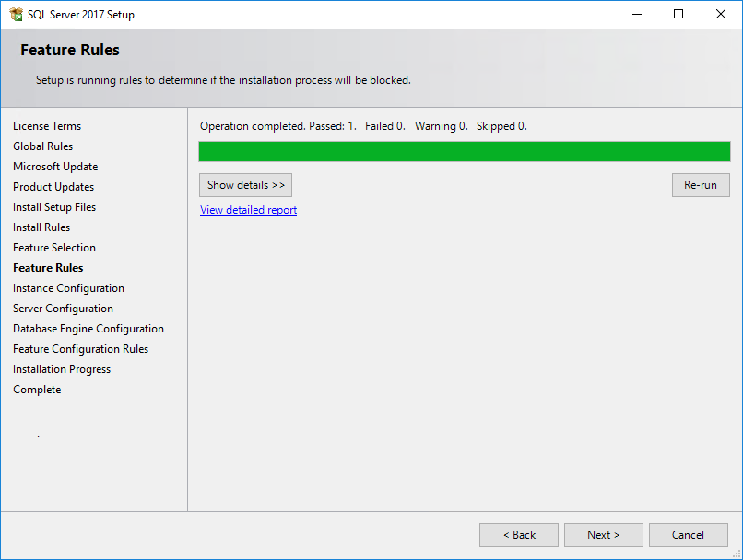Select Feature Selection step in sidebar
This screenshot has width=743, height=560.
click(54, 248)
